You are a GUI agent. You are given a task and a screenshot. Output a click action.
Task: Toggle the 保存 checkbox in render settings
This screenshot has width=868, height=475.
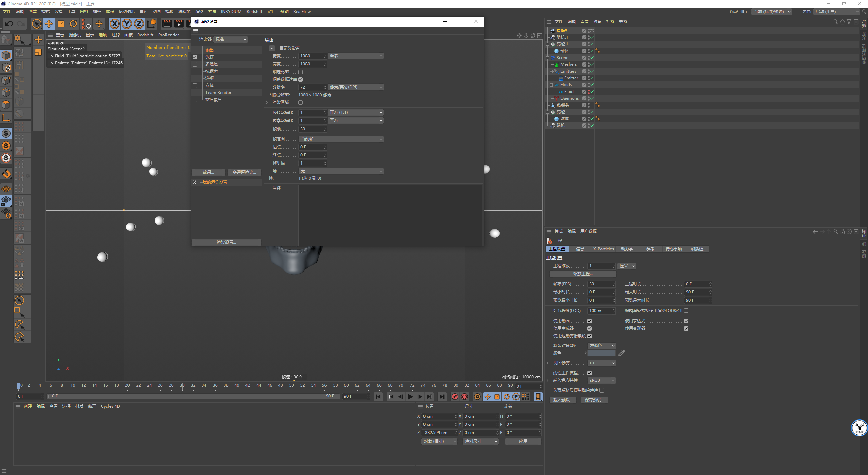(195, 57)
